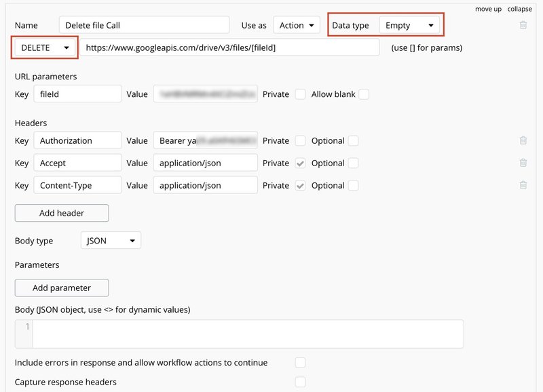Toggle Private checkbox for Authorization header
This screenshot has height=392, width=543.
tap(300, 141)
